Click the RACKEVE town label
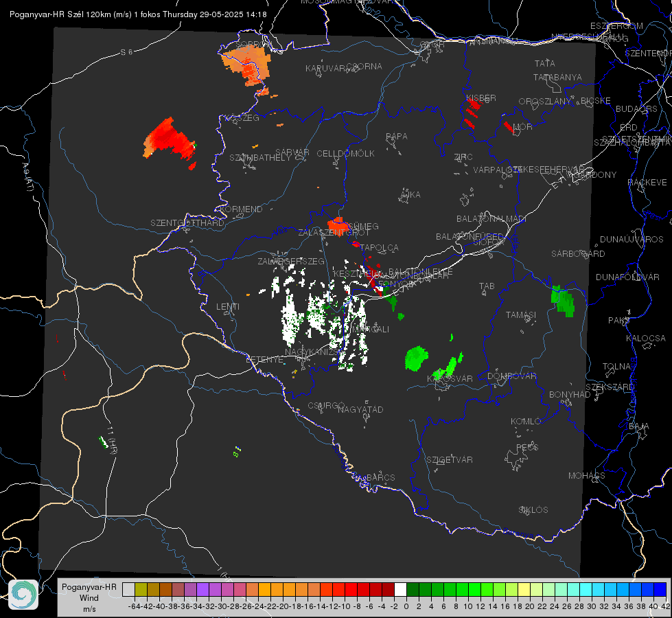The image size is (672, 618). pos(647,183)
